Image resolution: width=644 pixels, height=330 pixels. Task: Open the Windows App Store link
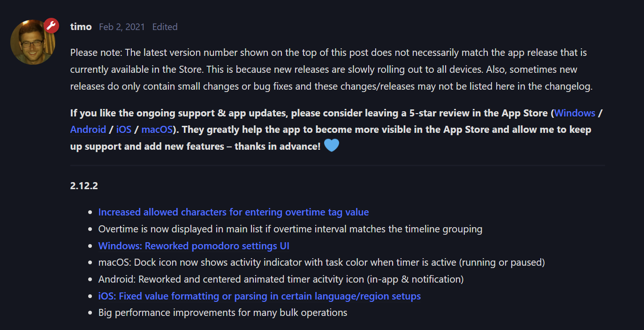575,113
